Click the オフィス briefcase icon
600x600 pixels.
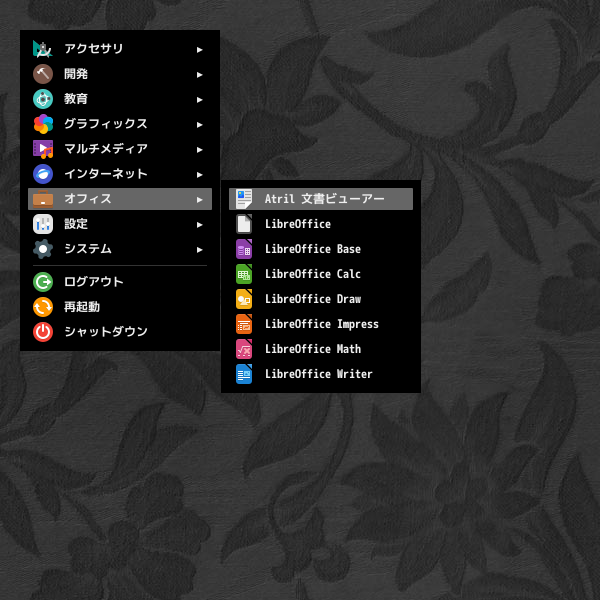click(43, 199)
